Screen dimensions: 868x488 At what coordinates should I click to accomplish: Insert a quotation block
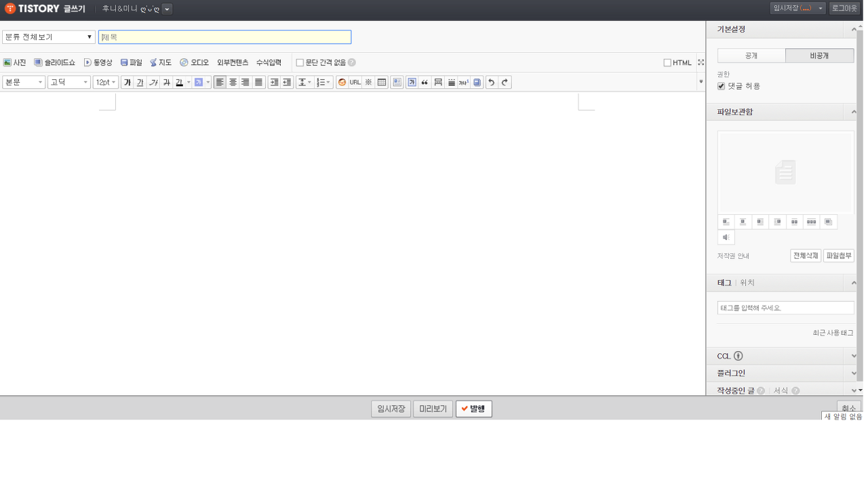click(x=425, y=83)
